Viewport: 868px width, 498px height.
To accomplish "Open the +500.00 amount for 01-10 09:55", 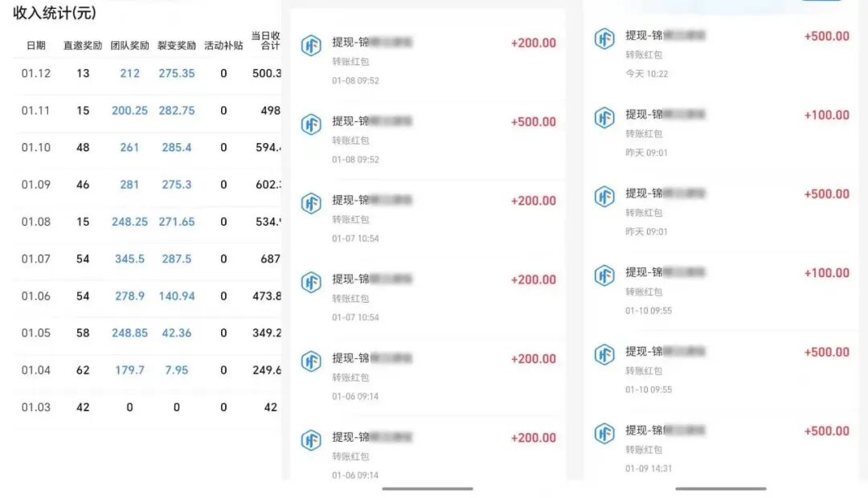I will click(826, 352).
